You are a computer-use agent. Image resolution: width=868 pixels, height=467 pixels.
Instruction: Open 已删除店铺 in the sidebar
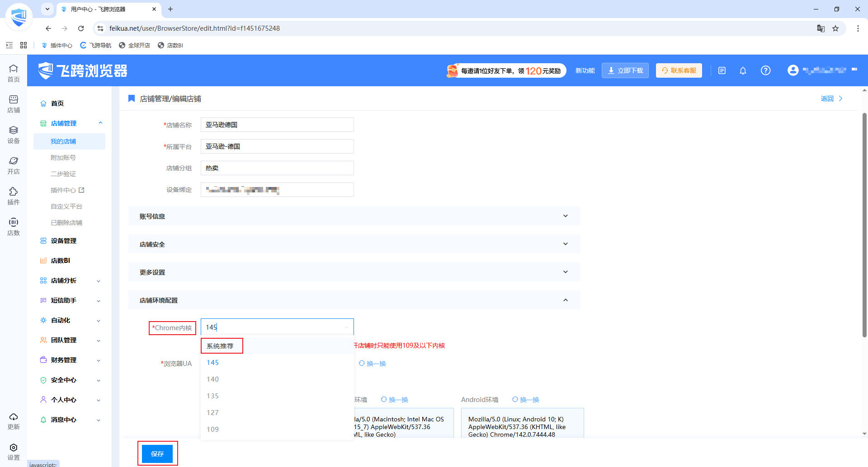tap(66, 223)
